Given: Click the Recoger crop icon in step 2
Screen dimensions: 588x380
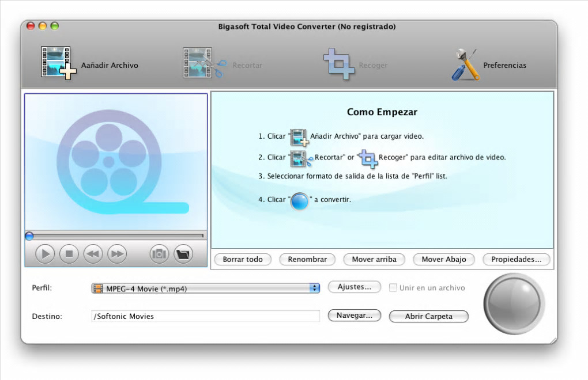Looking at the screenshot, I should click(368, 159).
